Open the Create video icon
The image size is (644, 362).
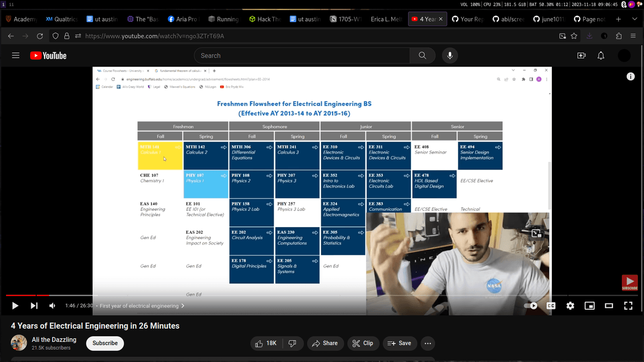[x=582, y=56]
